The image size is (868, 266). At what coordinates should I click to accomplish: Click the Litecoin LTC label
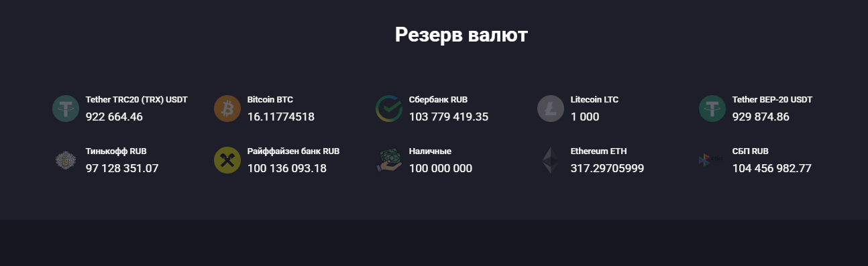point(594,100)
